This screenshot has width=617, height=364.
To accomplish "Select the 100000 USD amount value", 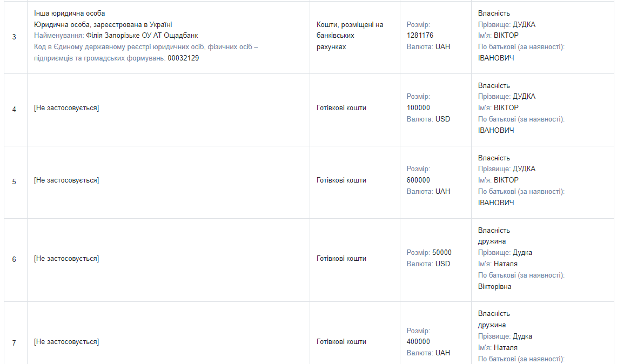I will (419, 108).
